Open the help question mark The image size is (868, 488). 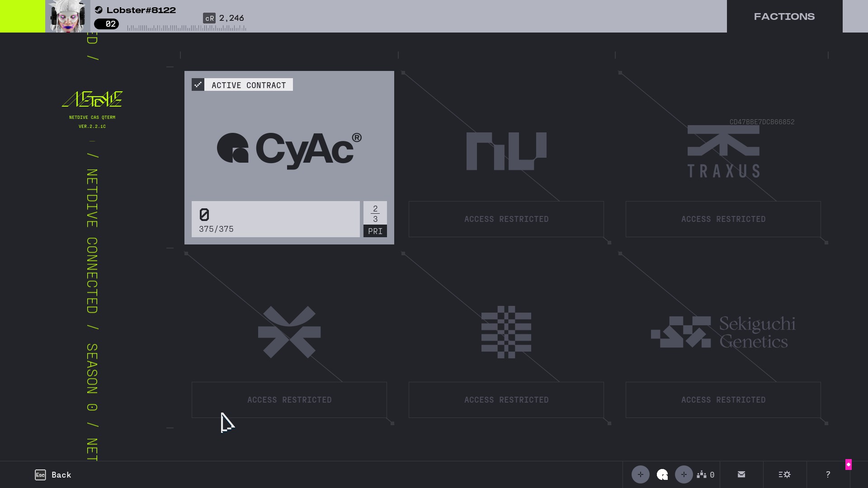click(828, 474)
